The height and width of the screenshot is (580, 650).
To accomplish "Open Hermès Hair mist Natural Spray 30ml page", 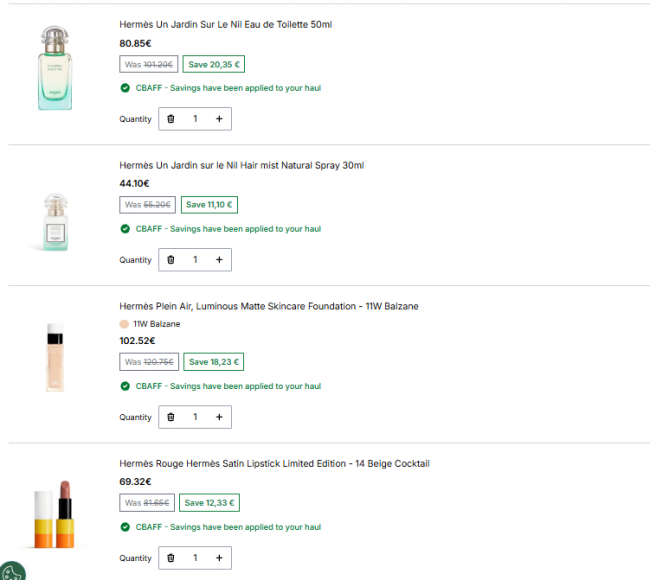I will pos(242,165).
